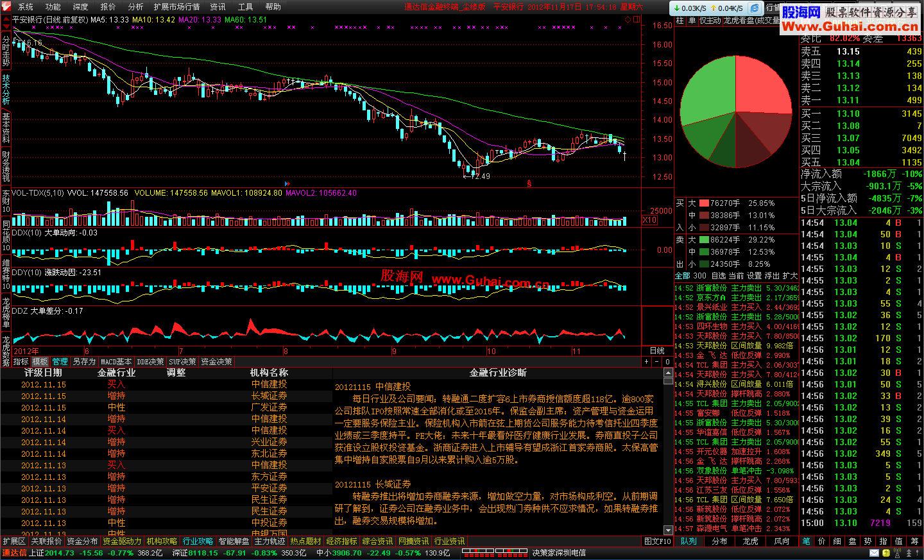Open the 龙虎数据 sidebar tab
Screen dimensions: 924x560
coord(6,350)
